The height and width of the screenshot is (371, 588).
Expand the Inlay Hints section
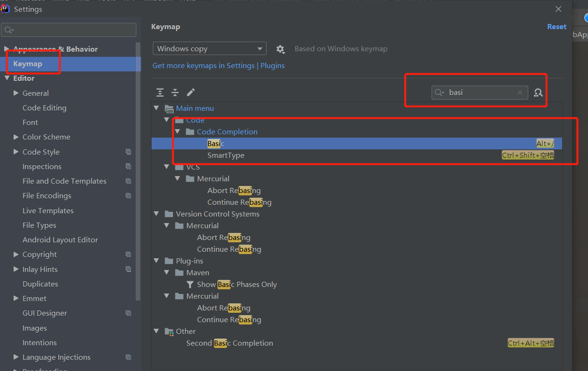16,269
